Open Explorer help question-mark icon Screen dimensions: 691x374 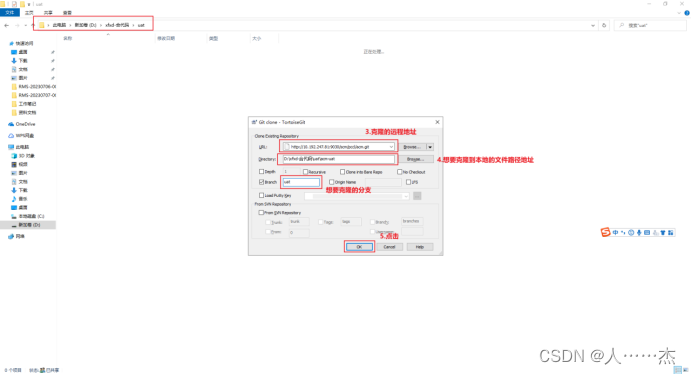click(x=687, y=13)
